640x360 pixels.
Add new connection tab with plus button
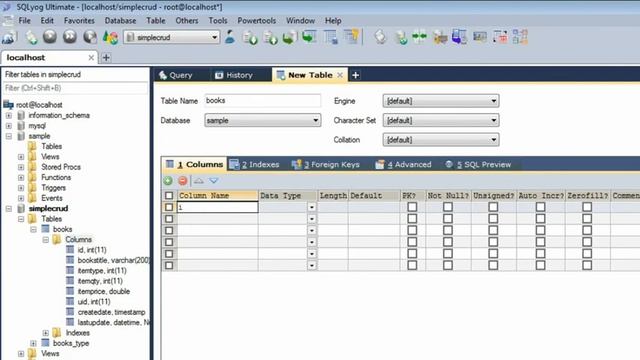[x=106, y=58]
